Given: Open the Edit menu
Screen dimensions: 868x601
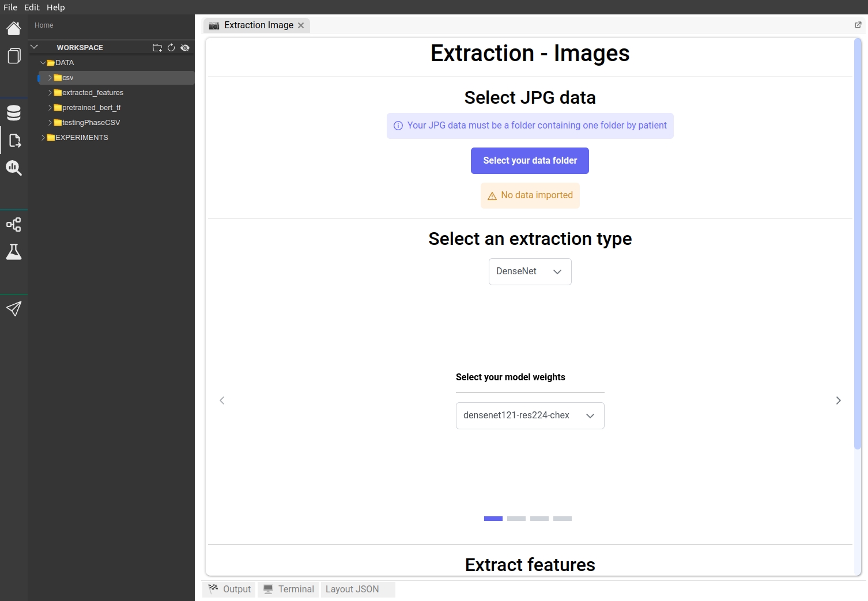Looking at the screenshot, I should point(32,7).
